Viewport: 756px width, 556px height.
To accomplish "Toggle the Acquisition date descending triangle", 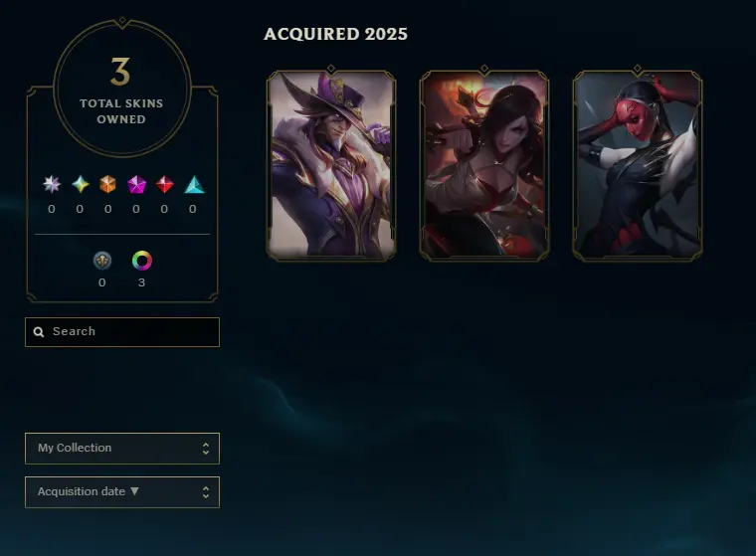I will click(134, 491).
